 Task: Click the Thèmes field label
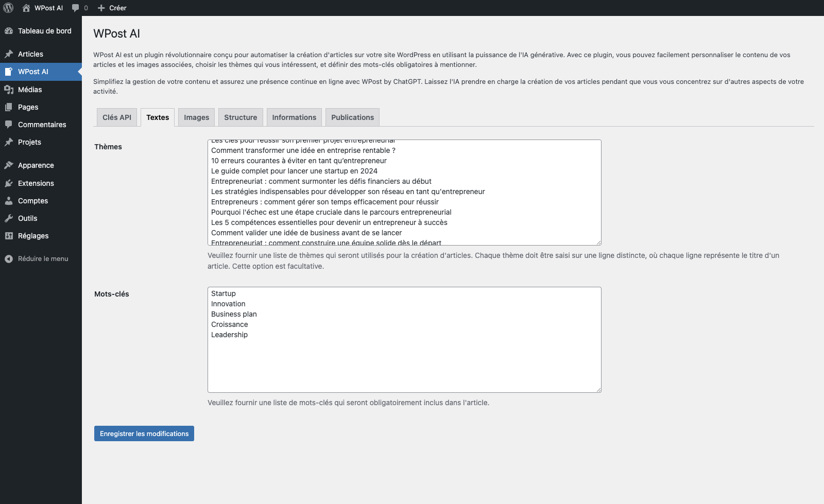(108, 147)
